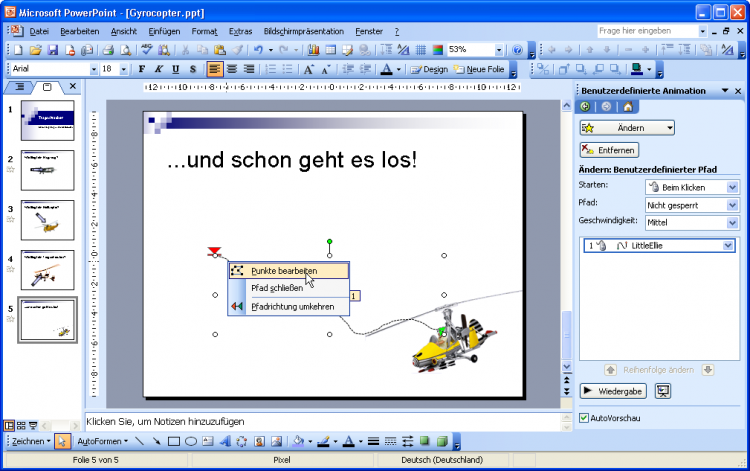Screen dimensions: 750x471
Task: Select the Ellipse drawing tool
Action: 190,441
